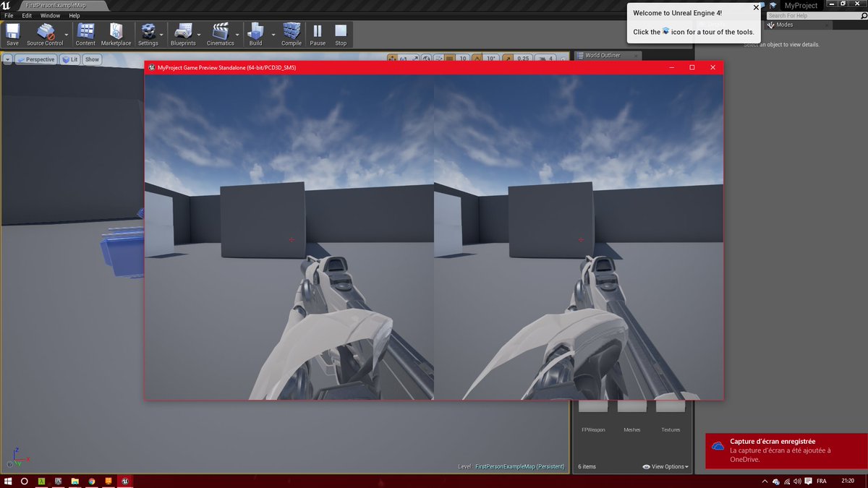The image size is (868, 488).
Task: Open the Textures folder
Action: click(x=671, y=416)
